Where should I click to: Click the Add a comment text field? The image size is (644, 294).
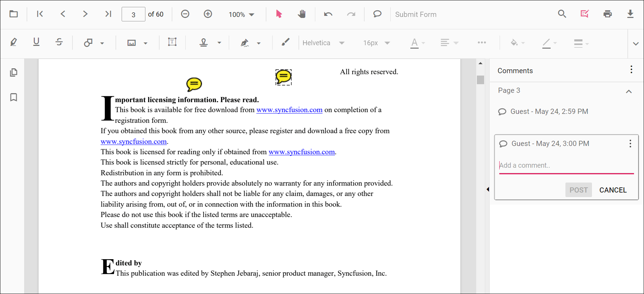[x=566, y=166]
